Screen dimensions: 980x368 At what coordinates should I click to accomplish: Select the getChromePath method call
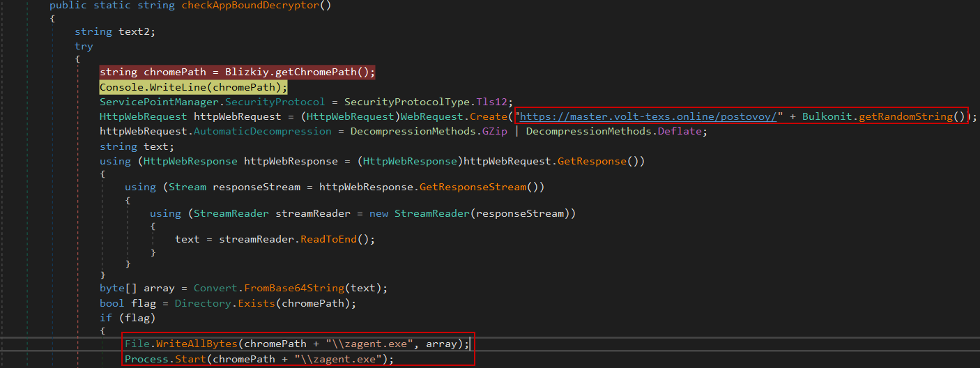pos(314,72)
